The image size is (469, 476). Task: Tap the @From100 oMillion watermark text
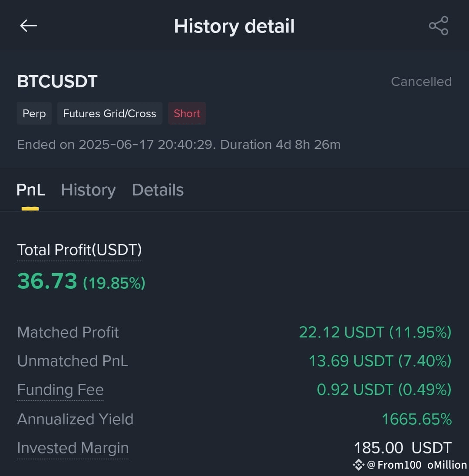coord(417,465)
